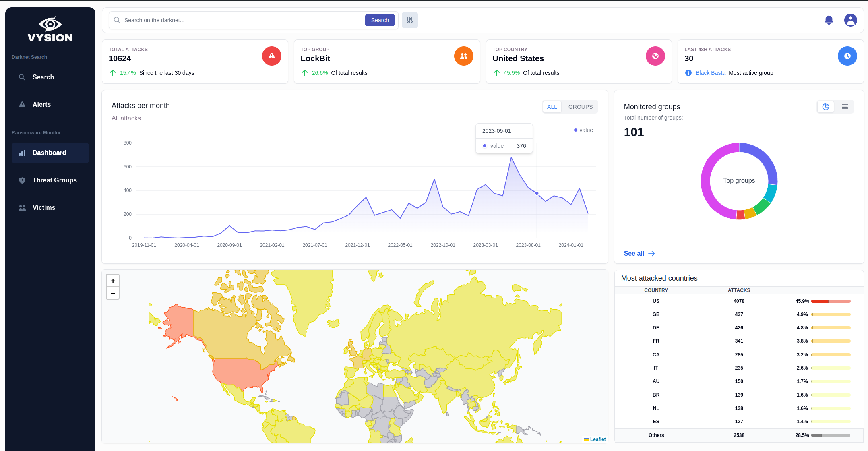Click the orange top group people icon
868x451 pixels.
(x=463, y=56)
